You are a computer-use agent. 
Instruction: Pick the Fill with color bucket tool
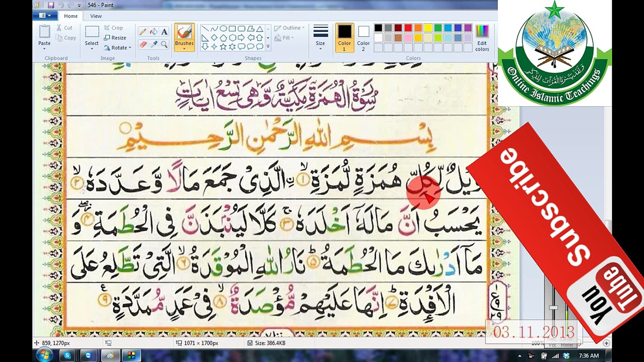[x=153, y=32]
